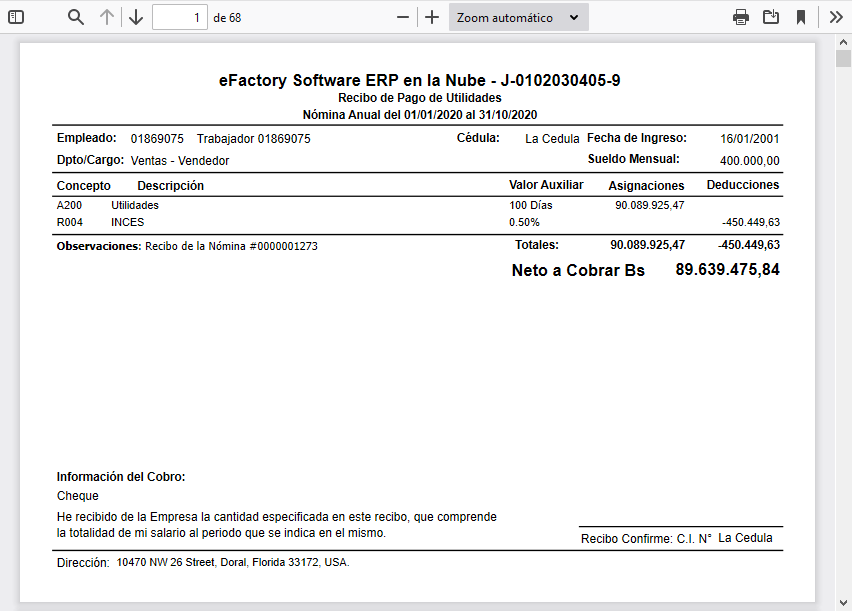Open the "Zoom automático" dropdown
The width and height of the screenshot is (852, 611).
[x=518, y=16]
